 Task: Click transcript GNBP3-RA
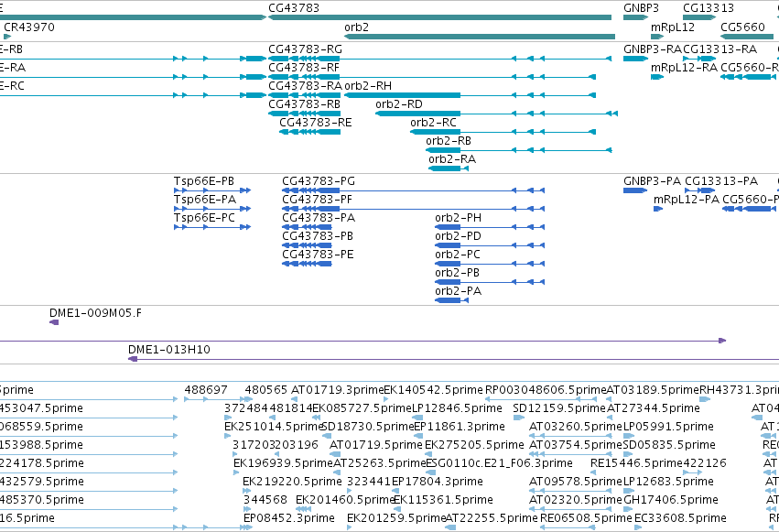(x=653, y=49)
